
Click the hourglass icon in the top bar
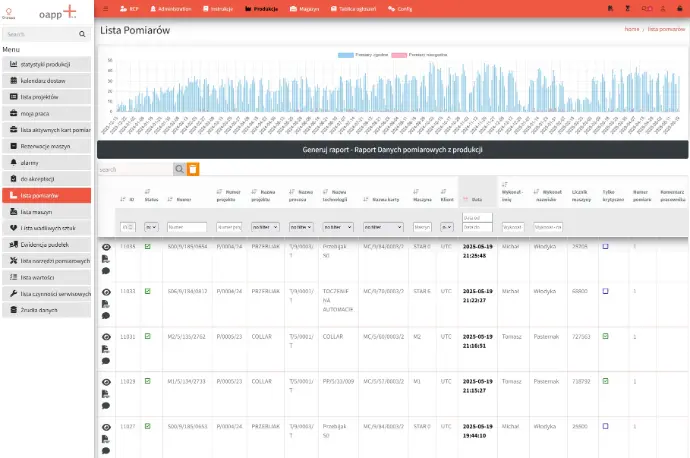coord(628,8)
